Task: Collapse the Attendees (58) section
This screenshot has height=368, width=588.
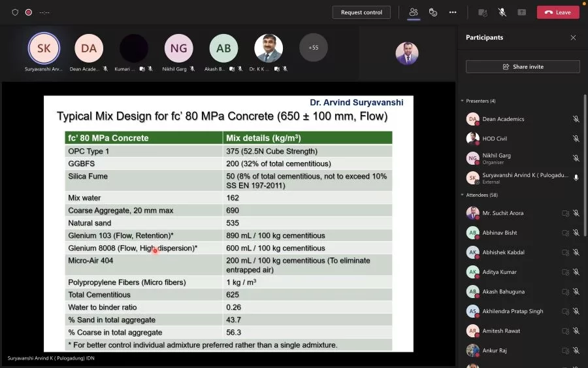Action: coord(463,195)
